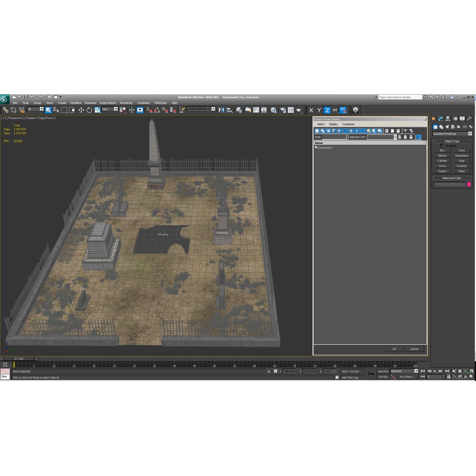Open the Material Editor
476x476 pixels.
[x=274, y=110]
